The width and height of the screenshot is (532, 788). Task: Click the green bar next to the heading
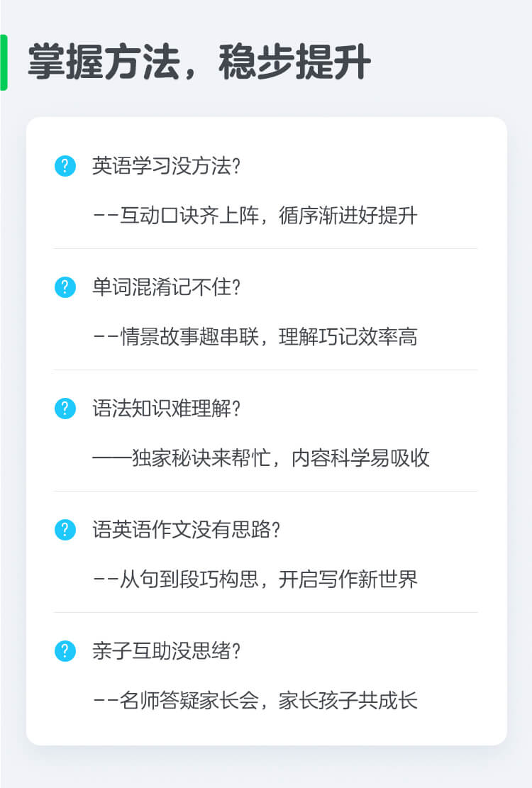pyautogui.click(x=4, y=62)
